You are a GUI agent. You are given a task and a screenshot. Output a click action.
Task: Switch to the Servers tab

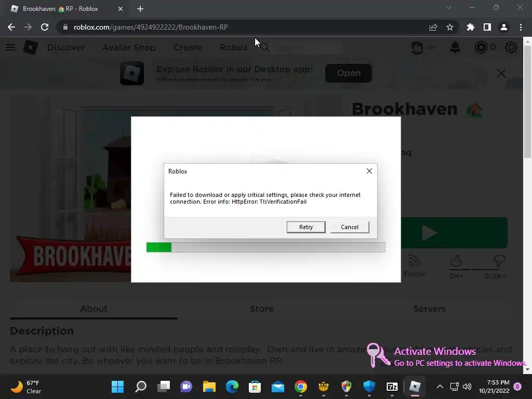click(429, 309)
